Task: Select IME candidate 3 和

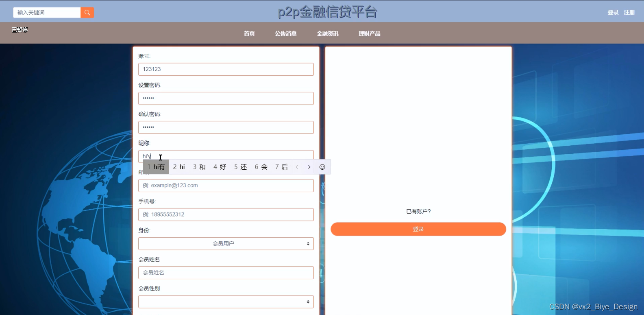Action: (x=199, y=167)
